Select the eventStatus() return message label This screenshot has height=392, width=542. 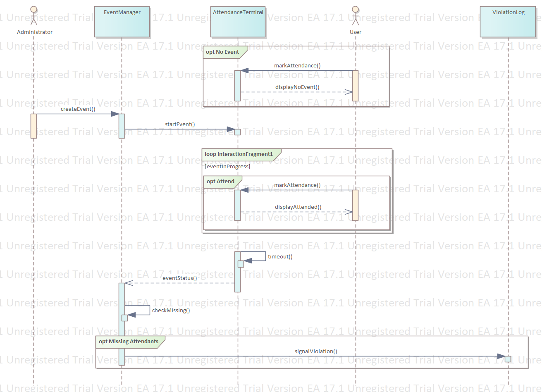click(x=179, y=278)
